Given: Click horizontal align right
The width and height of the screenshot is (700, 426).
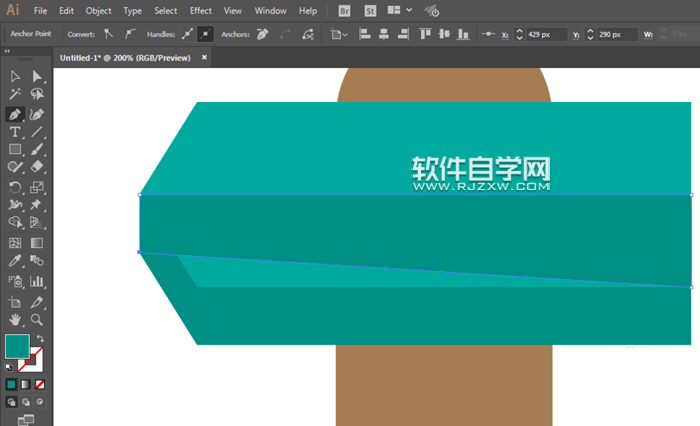Looking at the screenshot, I should coord(403,34).
